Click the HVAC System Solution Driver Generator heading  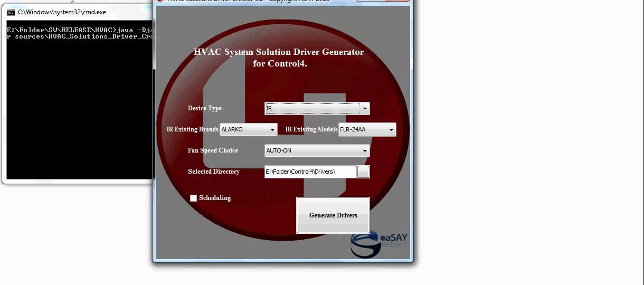point(279,58)
